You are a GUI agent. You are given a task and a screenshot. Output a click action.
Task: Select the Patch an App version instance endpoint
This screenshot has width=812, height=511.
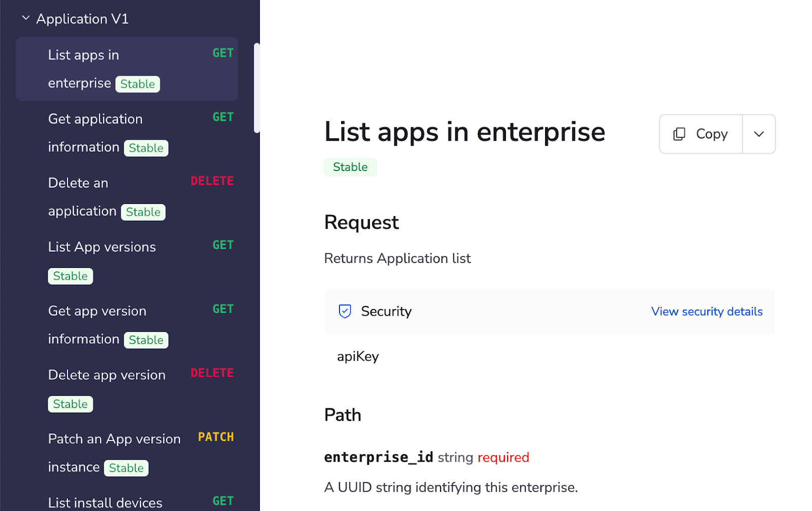pyautogui.click(x=114, y=453)
